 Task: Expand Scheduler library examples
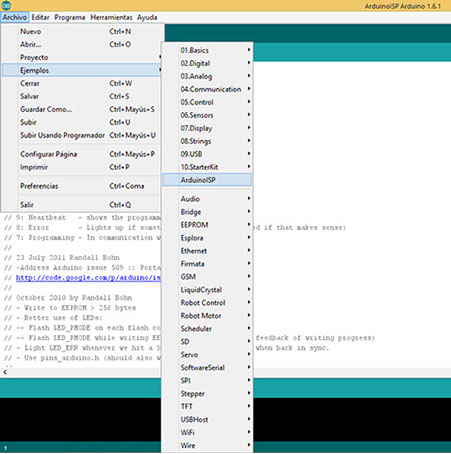click(x=207, y=329)
